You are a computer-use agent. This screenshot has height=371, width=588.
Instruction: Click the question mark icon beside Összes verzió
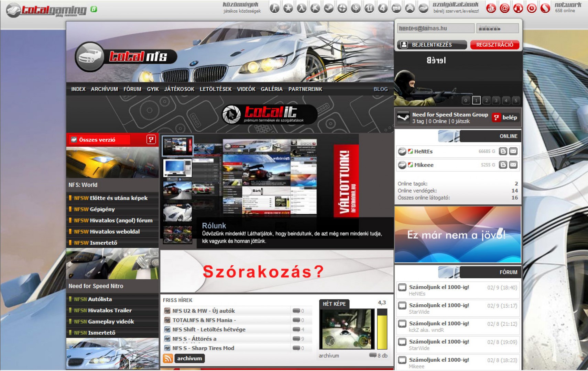click(x=151, y=139)
